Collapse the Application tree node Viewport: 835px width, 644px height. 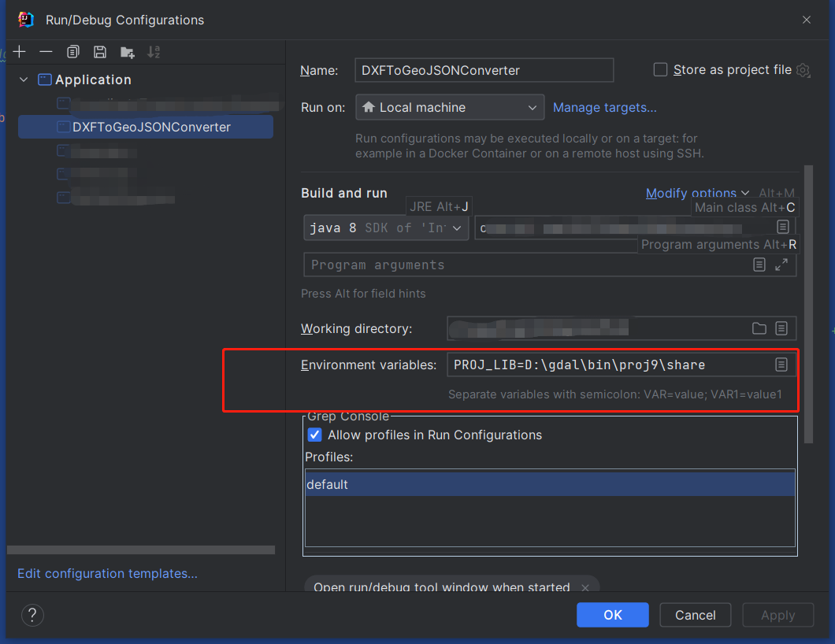tap(24, 80)
